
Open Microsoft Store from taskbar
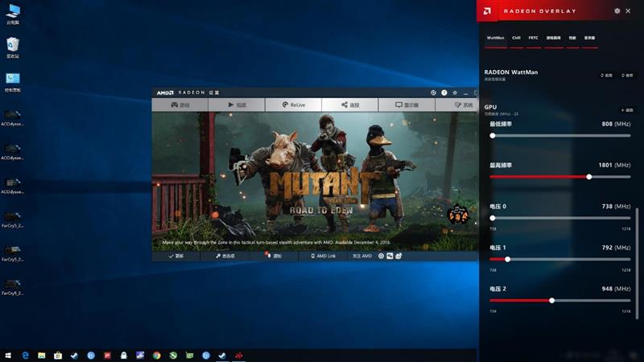click(x=58, y=356)
